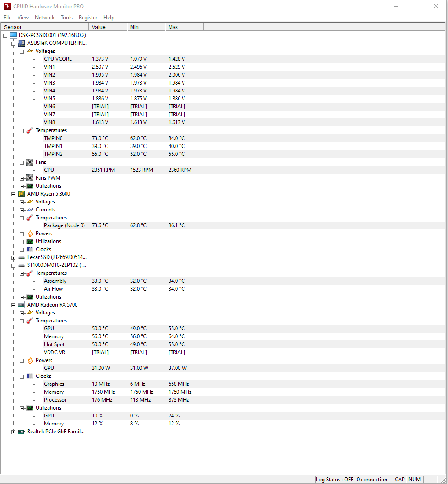The height and width of the screenshot is (484, 448).
Task: Open the View menu
Action: pyautogui.click(x=23, y=18)
